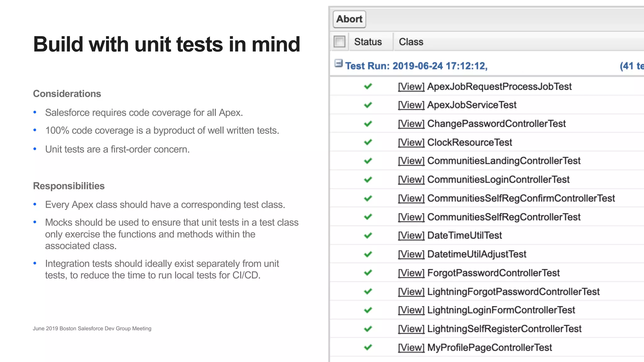The image size is (644, 362).
Task: Open View link for LightningLoginFormControllerTest
Action: [411, 310]
